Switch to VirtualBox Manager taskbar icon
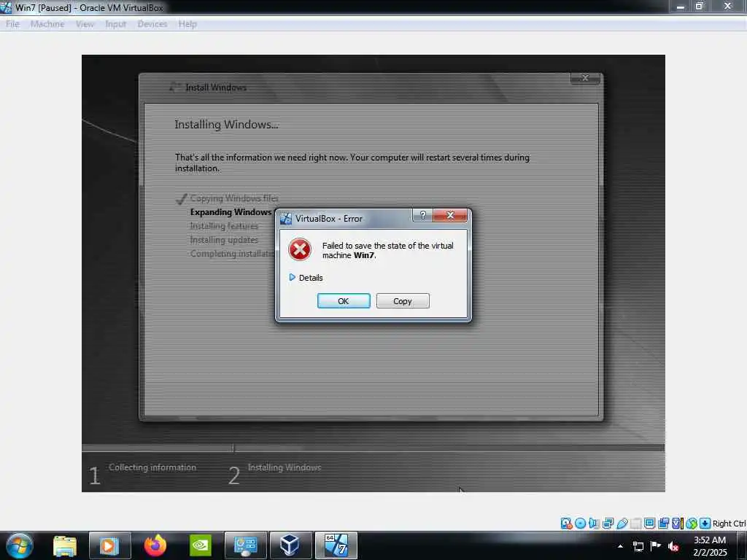747x560 pixels. point(290,545)
